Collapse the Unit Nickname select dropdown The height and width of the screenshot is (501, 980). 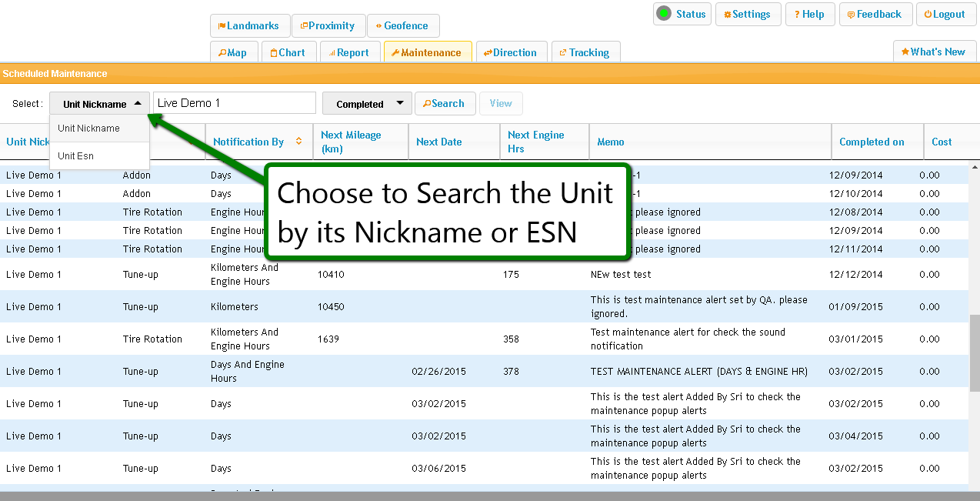(x=99, y=104)
